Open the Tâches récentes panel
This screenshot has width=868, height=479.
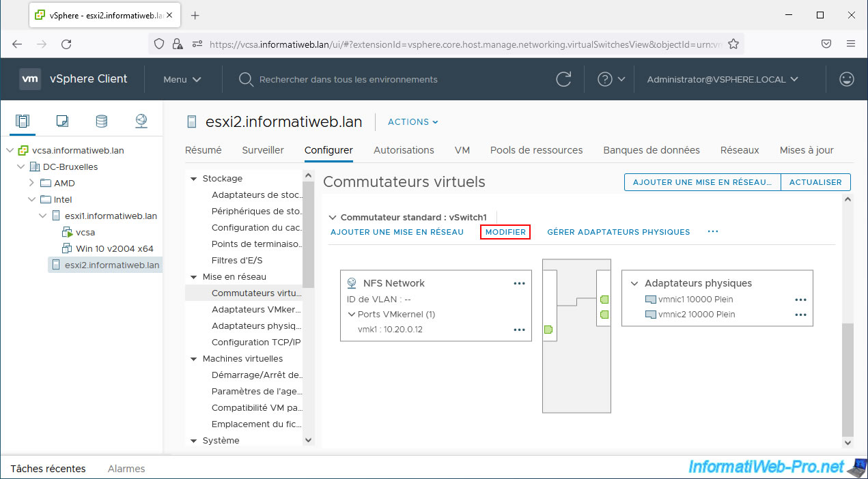pyautogui.click(x=48, y=469)
